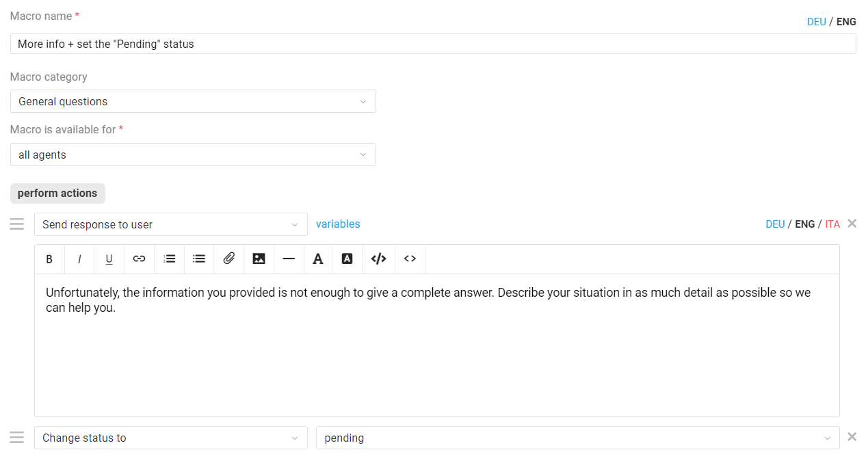
Task: Open the Change status to action dropdown
Action: coord(171,438)
